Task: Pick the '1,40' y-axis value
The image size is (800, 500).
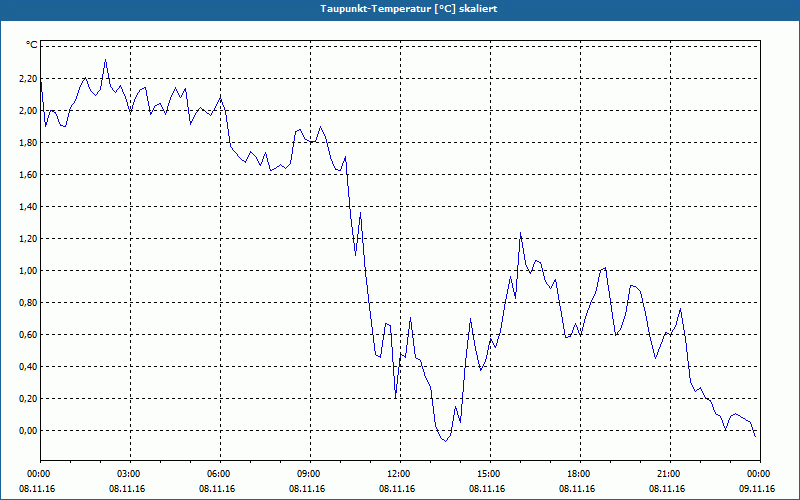Action: pyautogui.click(x=29, y=207)
